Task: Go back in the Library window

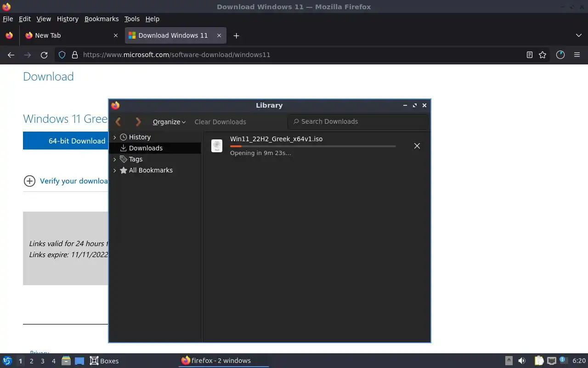Action: [118, 121]
